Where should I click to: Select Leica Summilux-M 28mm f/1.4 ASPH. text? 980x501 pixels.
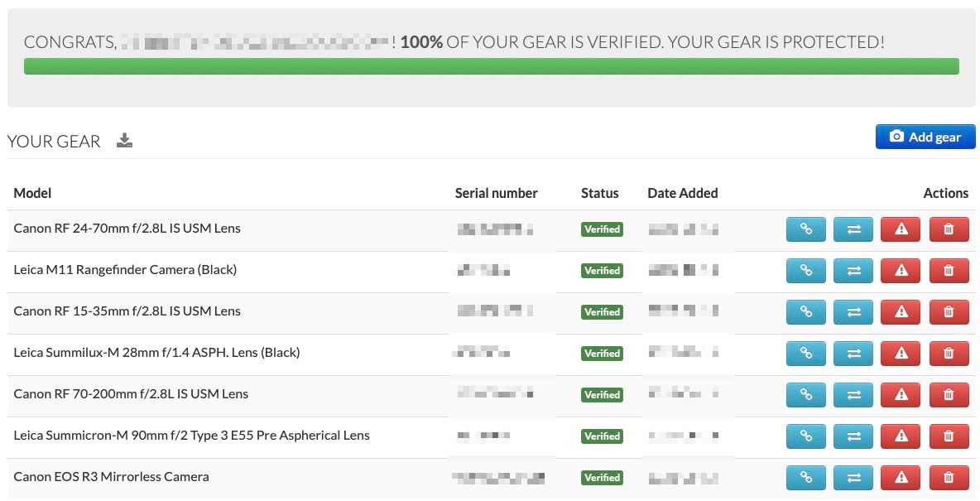click(x=157, y=352)
